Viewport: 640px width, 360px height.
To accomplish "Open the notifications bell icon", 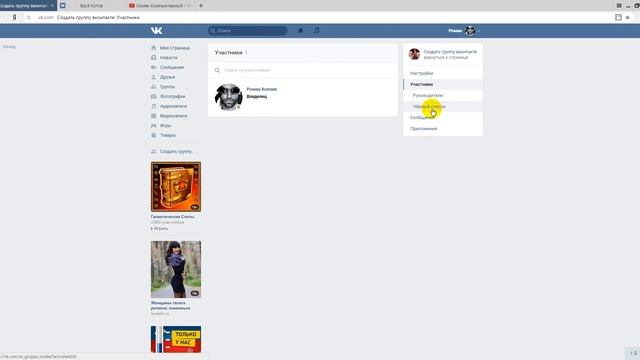I will pos(301,31).
